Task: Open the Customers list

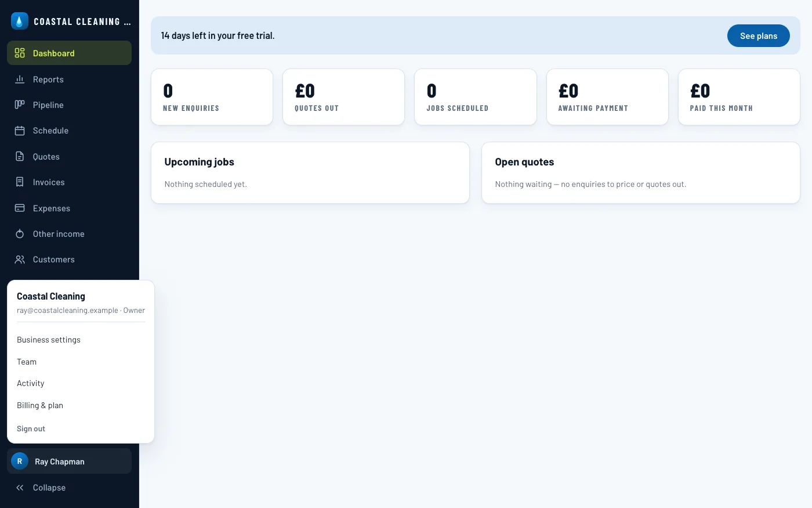Action: pos(69,260)
